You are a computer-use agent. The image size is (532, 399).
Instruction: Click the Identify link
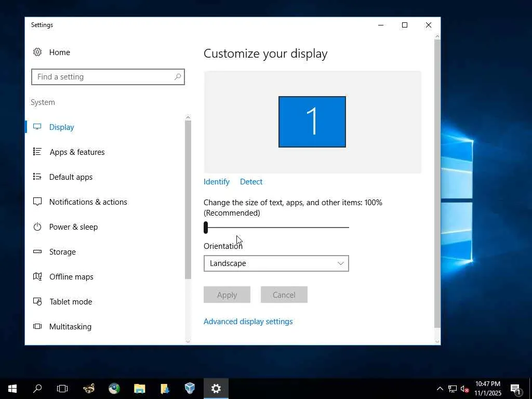[x=217, y=181]
